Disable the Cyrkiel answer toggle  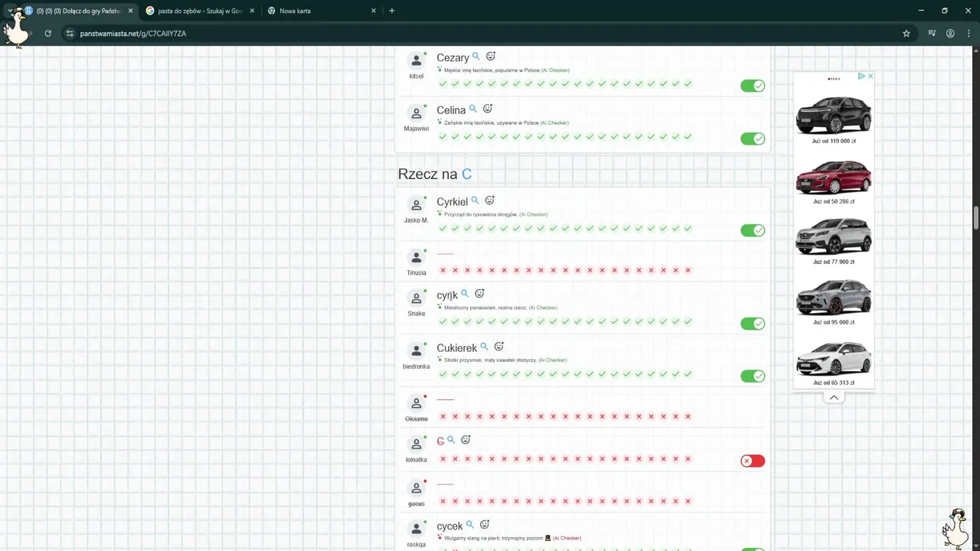pos(753,230)
